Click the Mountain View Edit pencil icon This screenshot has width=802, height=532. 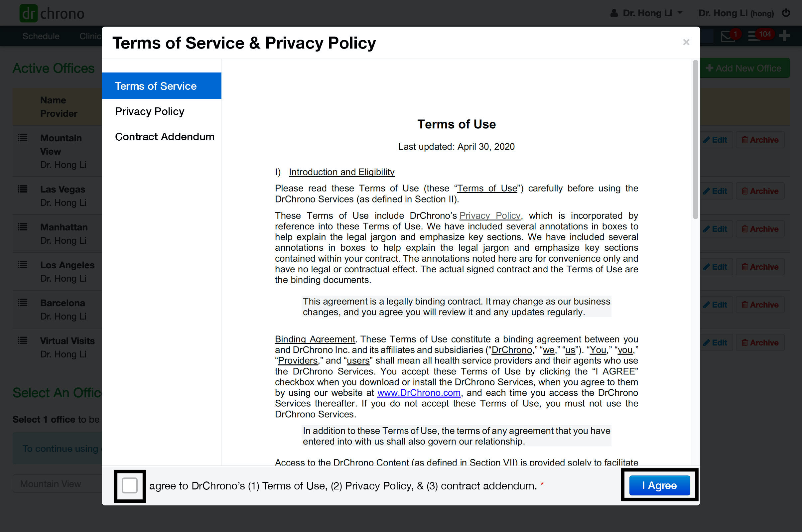tap(707, 140)
